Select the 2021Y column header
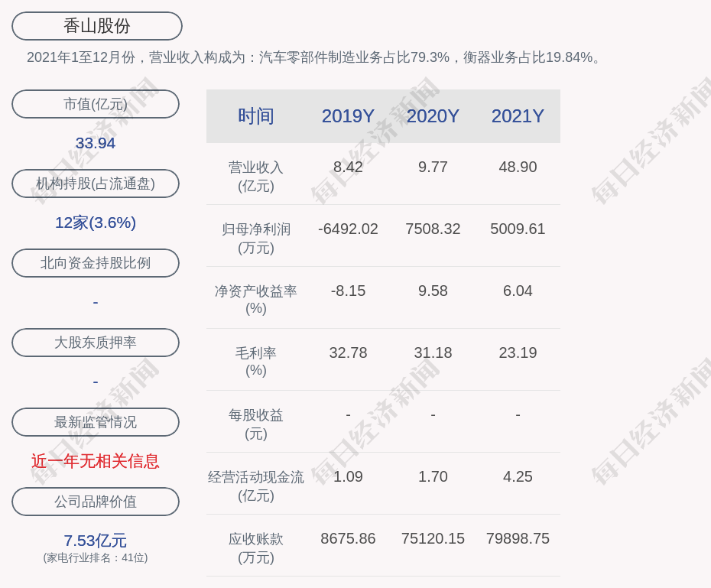This screenshot has height=588, width=711. click(518, 116)
